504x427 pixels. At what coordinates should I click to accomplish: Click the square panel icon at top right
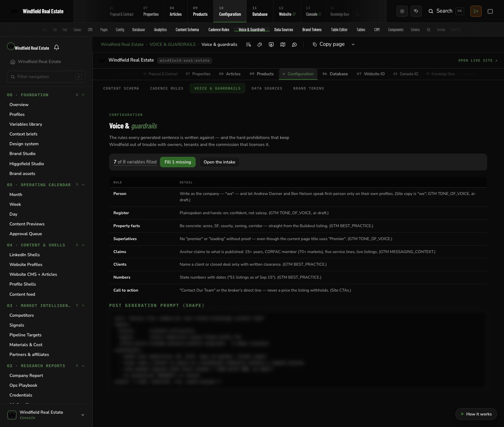(x=490, y=11)
